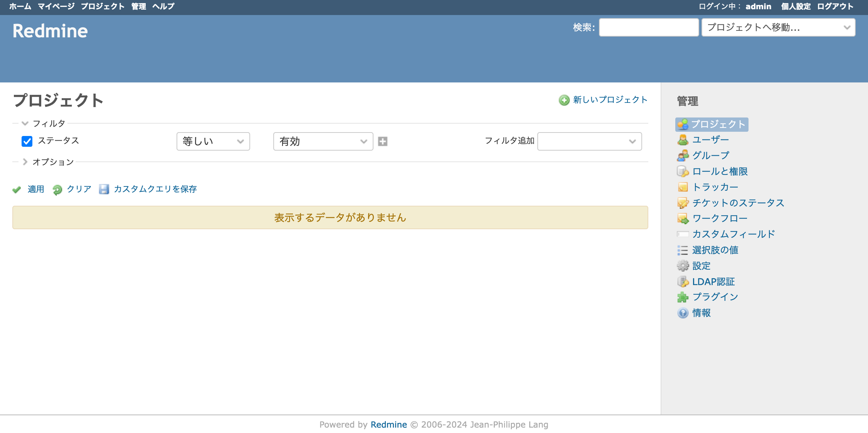
Task: Open チケットのステータス section icon
Action: point(683,203)
